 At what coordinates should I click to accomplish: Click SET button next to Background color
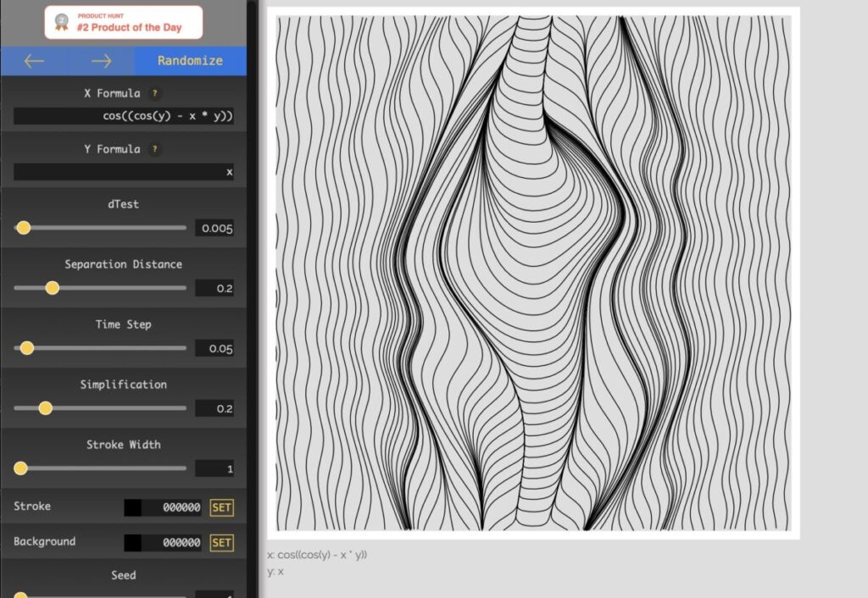[221, 543]
